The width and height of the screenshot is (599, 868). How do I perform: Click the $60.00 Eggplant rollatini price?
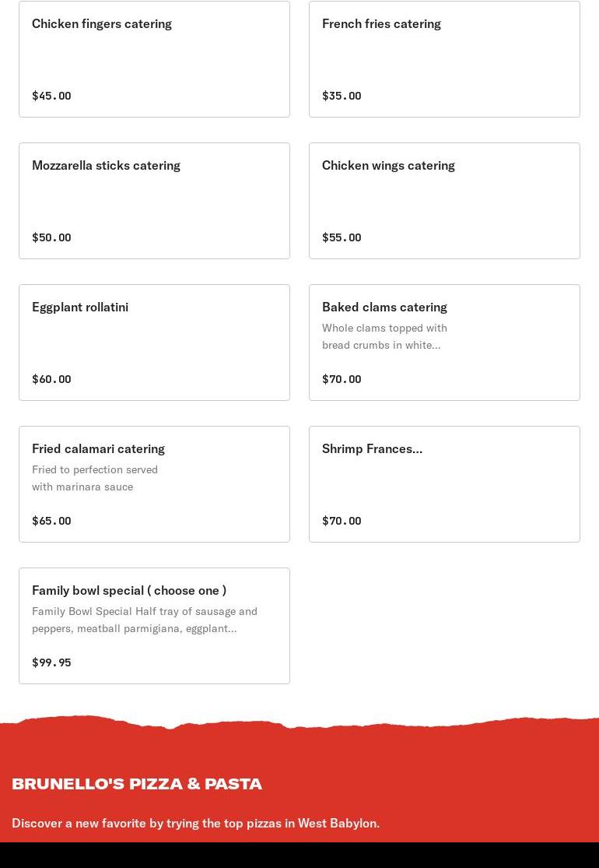(51, 379)
